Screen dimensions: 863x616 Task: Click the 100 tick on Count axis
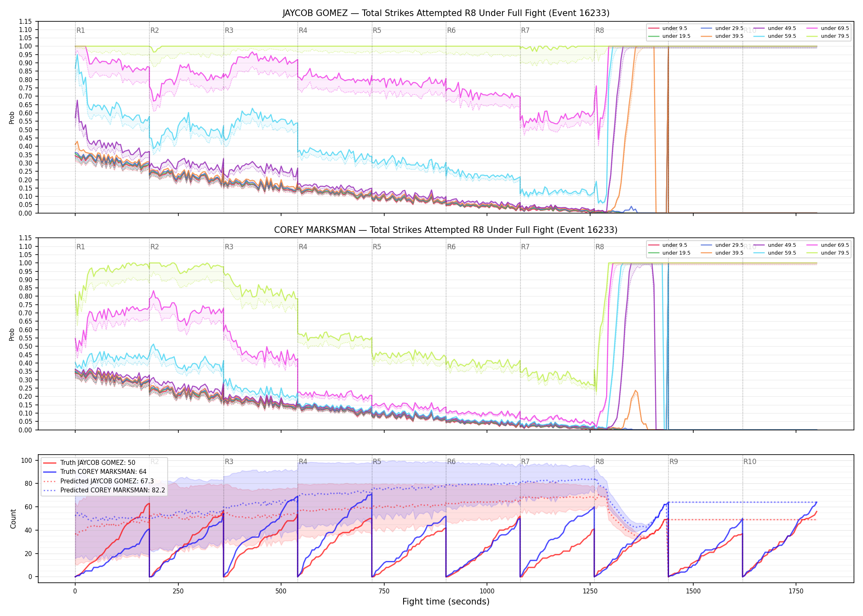[27, 460]
